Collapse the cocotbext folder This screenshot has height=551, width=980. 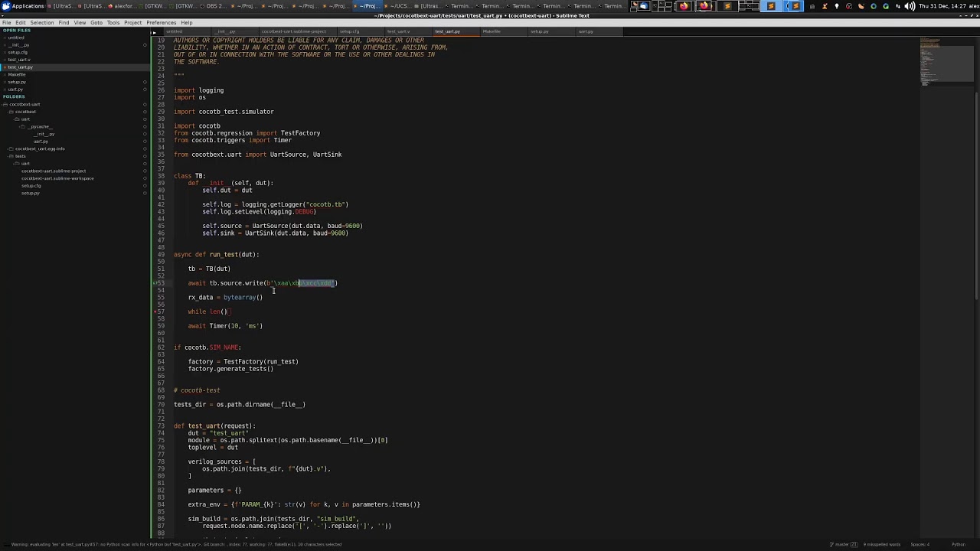click(x=11, y=112)
